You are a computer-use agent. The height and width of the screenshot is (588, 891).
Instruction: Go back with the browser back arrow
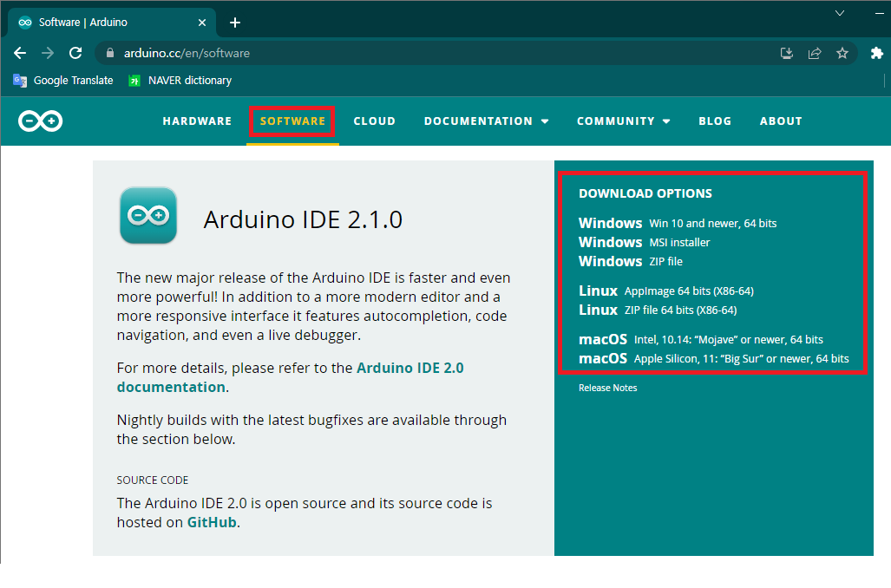20,54
